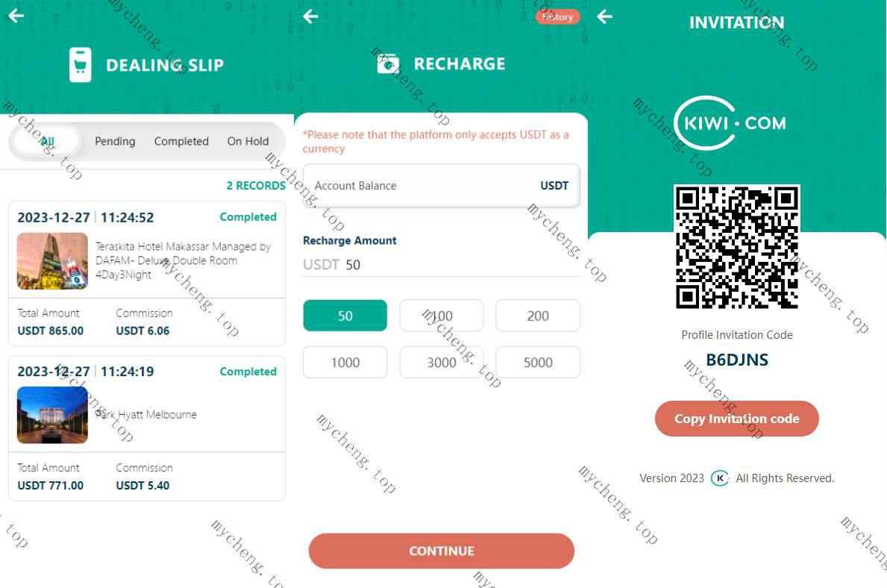
Task: Select the All filter tab
Action: coord(48,142)
